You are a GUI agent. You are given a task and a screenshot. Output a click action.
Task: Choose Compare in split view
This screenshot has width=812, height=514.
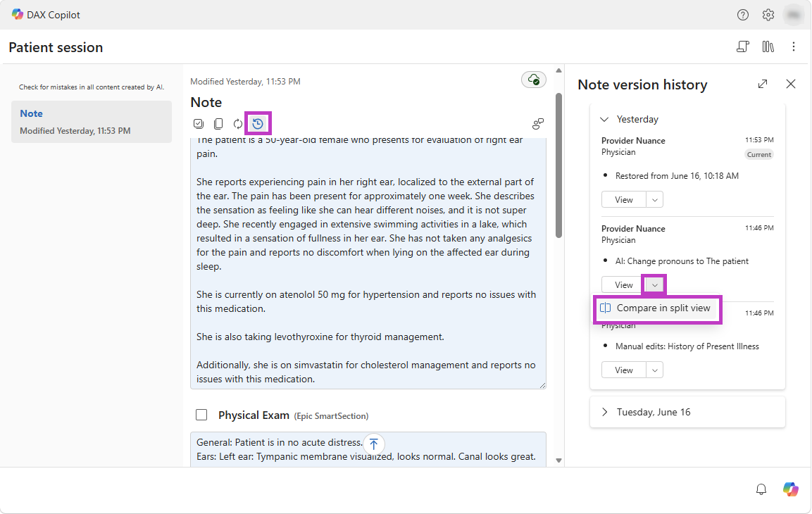tap(656, 308)
